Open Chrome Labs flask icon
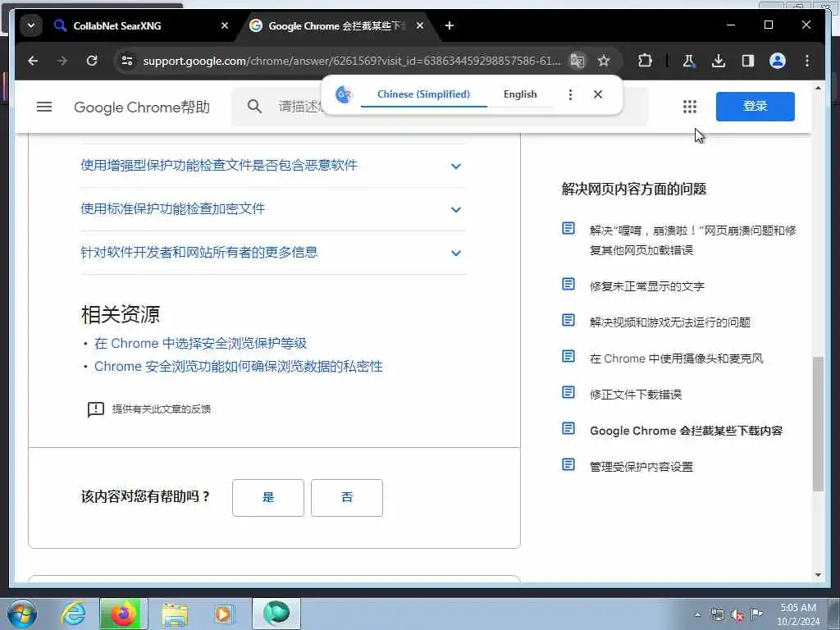Image resolution: width=840 pixels, height=630 pixels. 689,61
